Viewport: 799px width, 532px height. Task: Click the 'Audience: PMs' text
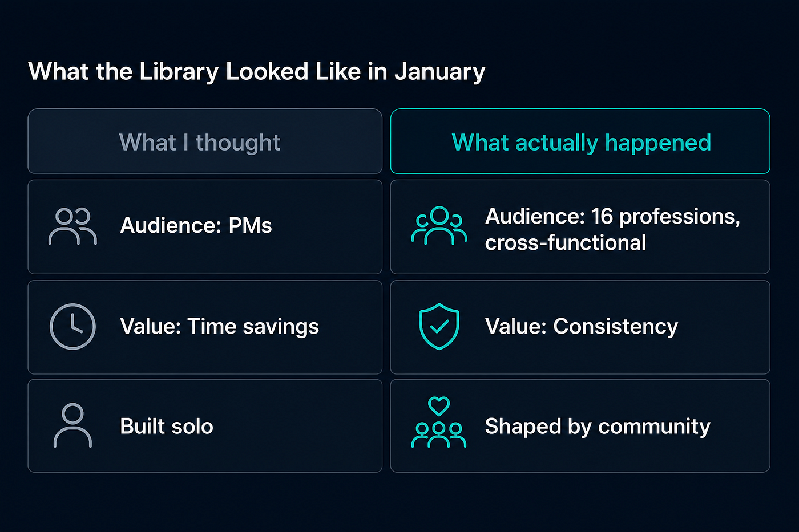tap(196, 226)
